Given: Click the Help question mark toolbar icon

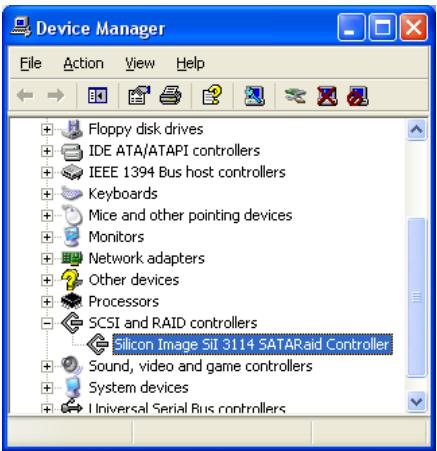Looking at the screenshot, I should [x=212, y=96].
